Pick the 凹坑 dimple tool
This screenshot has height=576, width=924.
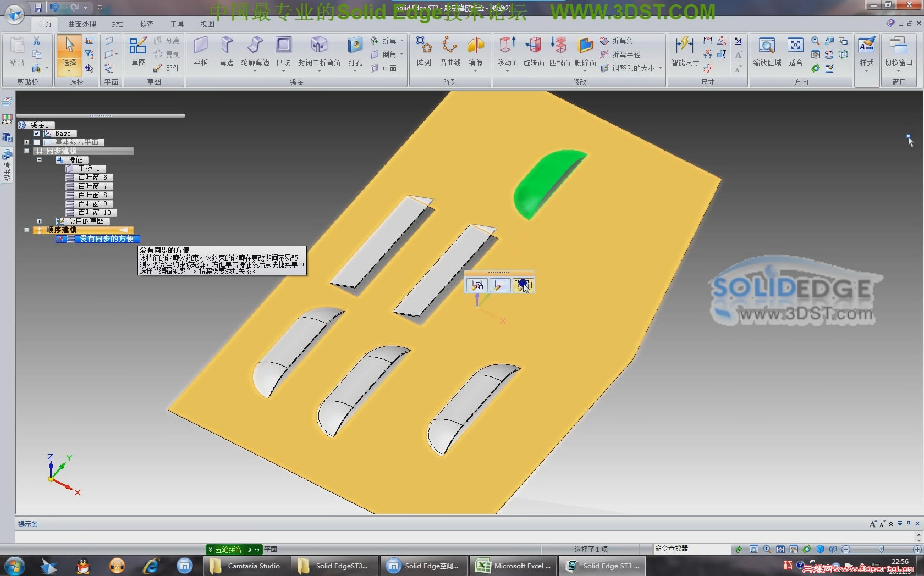coord(284,53)
